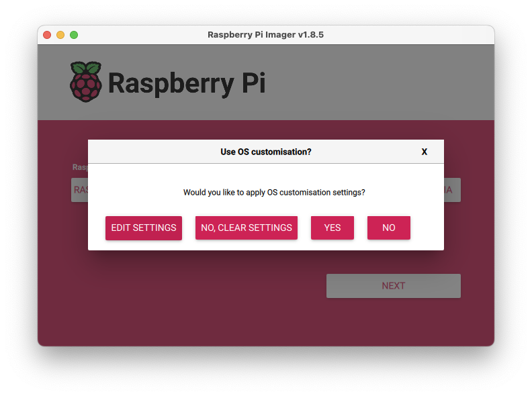Click the partially visible Raspberry Pi Device label
The height and width of the screenshot is (396, 532).
point(79,167)
